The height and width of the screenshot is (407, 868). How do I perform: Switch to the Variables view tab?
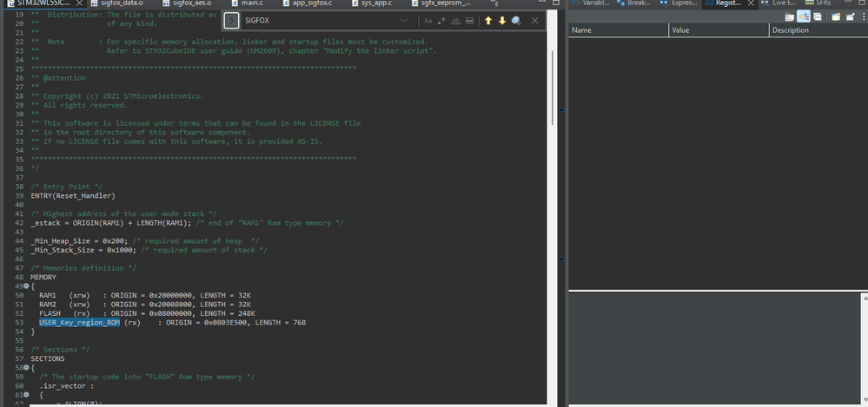(590, 3)
